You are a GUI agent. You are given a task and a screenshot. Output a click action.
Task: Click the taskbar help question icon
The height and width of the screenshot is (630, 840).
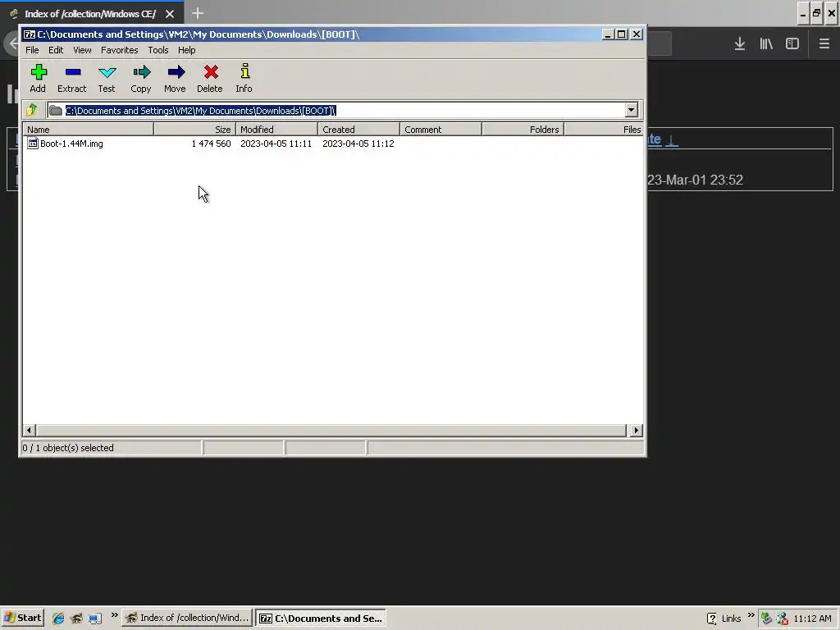[711, 619]
